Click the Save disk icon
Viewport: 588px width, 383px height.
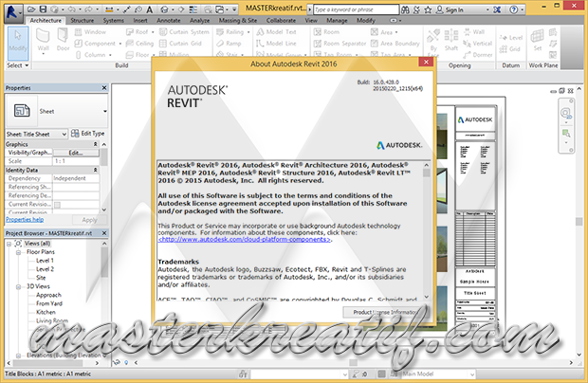(43, 9)
